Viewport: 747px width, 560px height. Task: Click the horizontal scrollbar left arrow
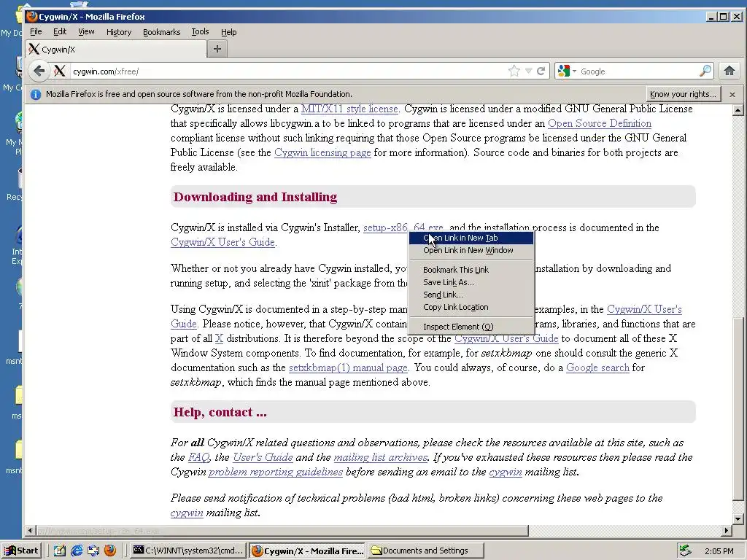tap(31, 530)
